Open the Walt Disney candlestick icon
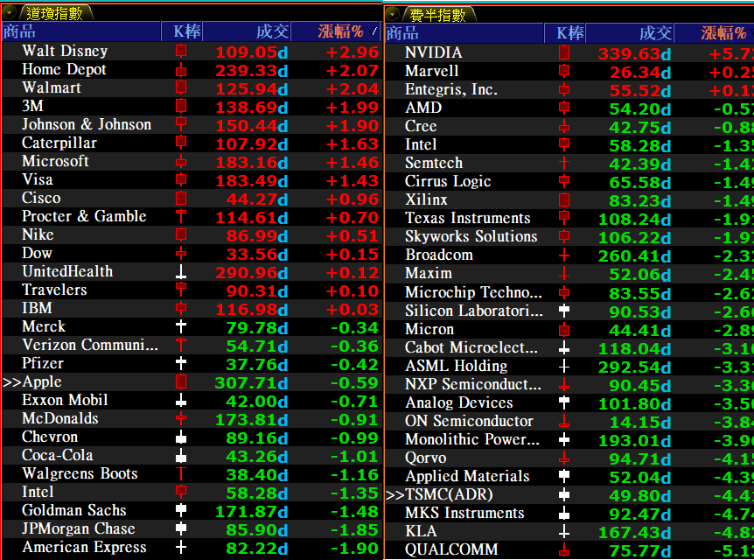This screenshot has width=754, height=560. pos(181,51)
